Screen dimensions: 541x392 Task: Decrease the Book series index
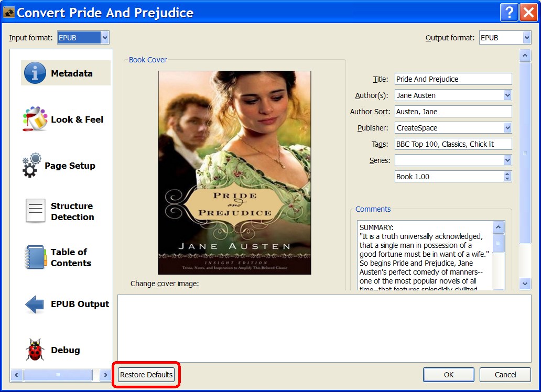pyautogui.click(x=507, y=179)
